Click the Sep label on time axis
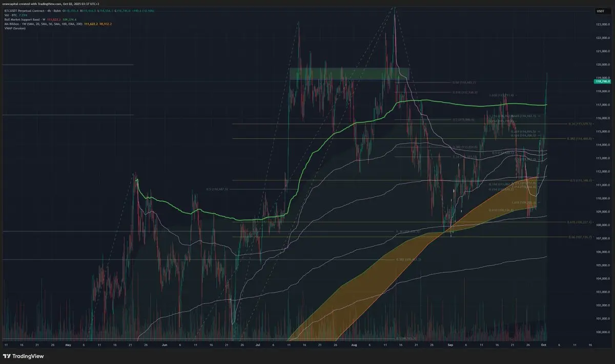Screen dimensions: 615x364 click(450, 345)
